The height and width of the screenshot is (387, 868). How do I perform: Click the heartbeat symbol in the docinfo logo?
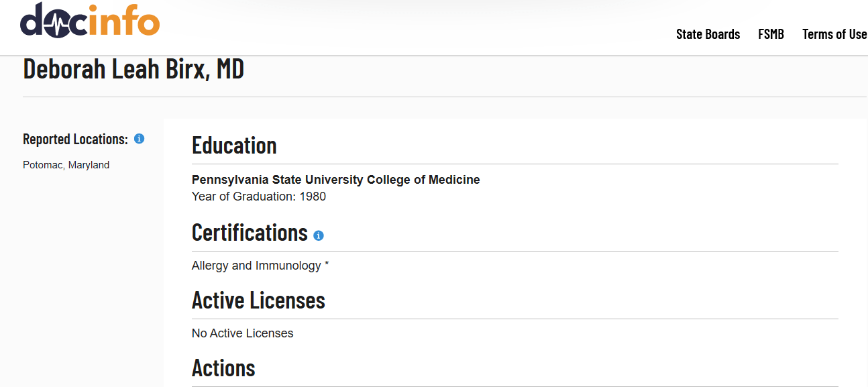tap(58, 25)
